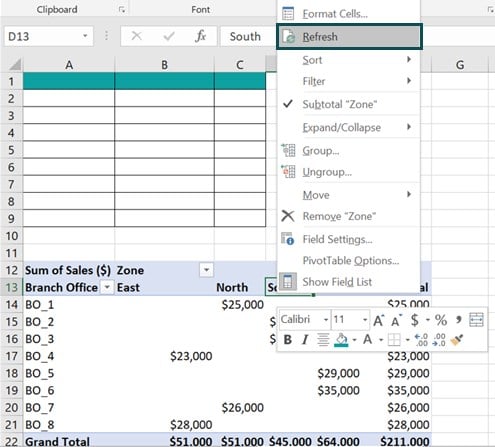Click the Ungroup... menu entry
The height and width of the screenshot is (447, 495).
(348, 172)
